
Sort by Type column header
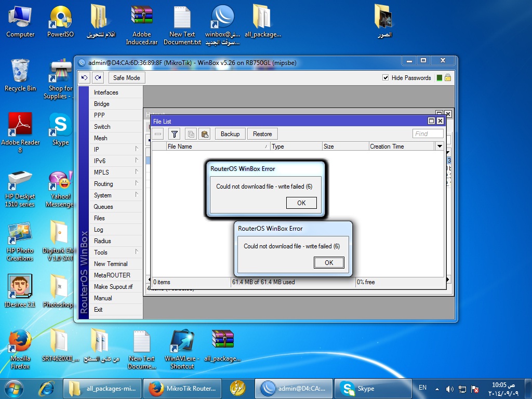click(x=296, y=146)
